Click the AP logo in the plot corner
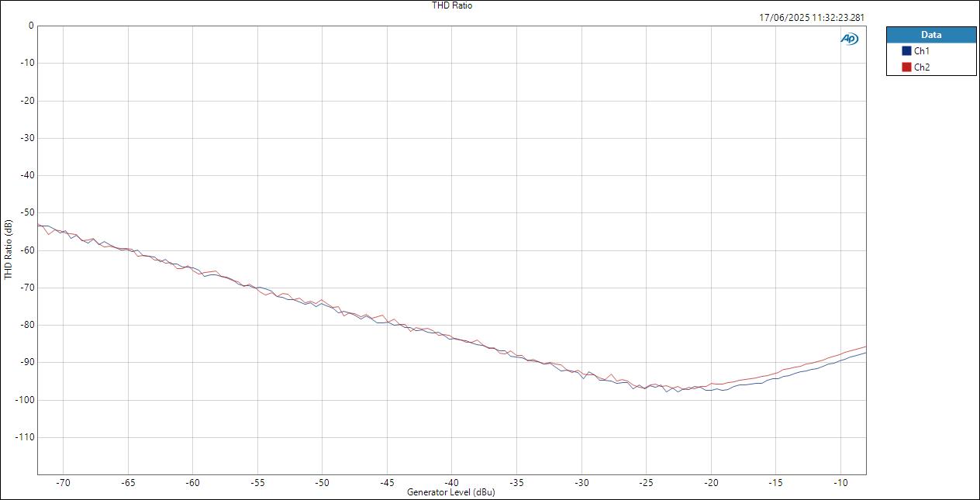Viewport: 980px width, 500px height. pyautogui.click(x=849, y=37)
